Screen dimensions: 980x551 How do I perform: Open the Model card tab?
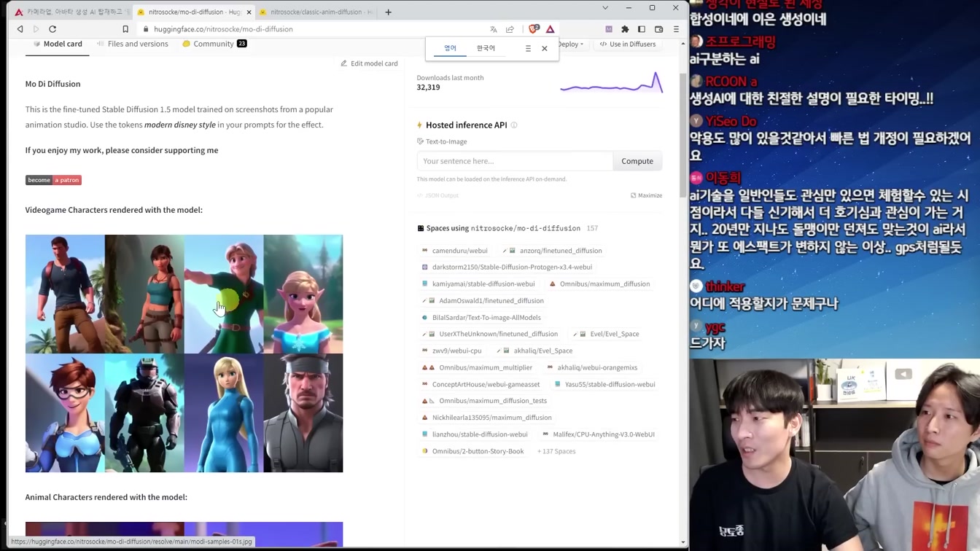click(x=58, y=44)
